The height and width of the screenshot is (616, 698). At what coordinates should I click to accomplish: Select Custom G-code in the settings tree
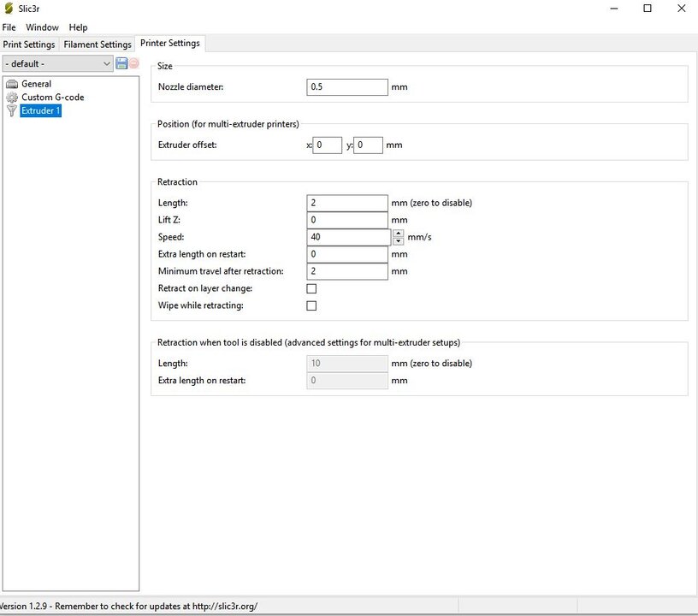(52, 97)
